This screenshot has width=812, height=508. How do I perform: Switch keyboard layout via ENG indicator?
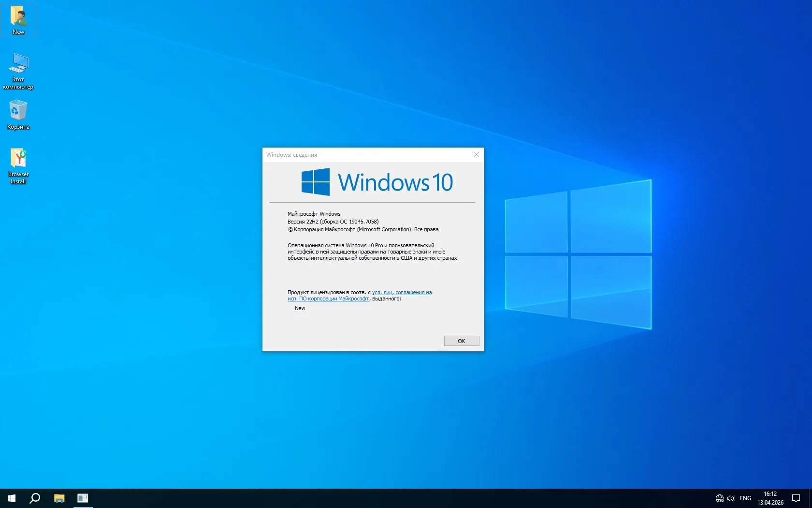pos(745,498)
